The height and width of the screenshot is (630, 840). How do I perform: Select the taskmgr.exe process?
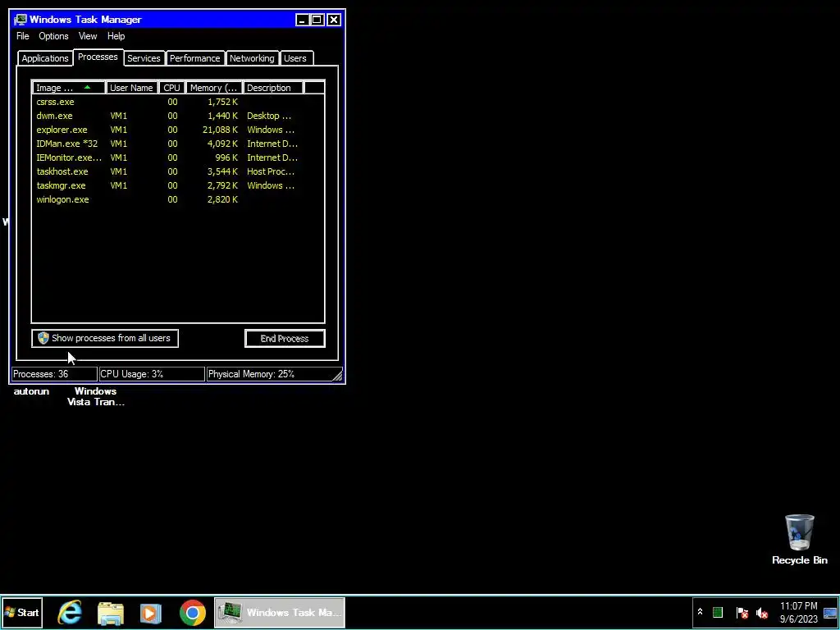(178, 185)
